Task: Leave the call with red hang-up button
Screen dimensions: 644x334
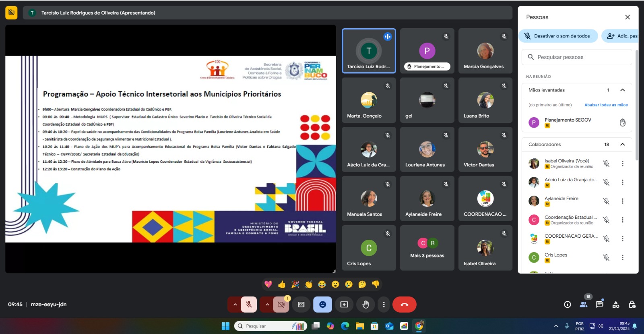Action: 404,305
